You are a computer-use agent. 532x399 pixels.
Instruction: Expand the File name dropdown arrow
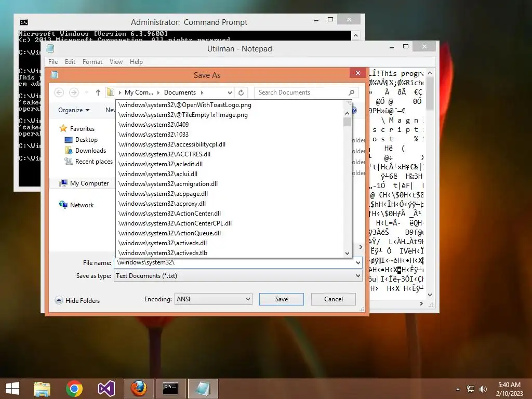click(x=358, y=262)
